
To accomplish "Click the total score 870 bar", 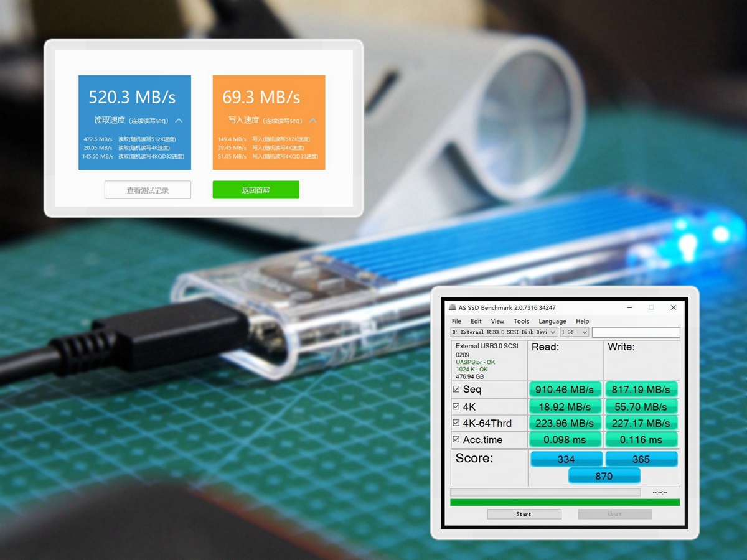I will 604,476.
